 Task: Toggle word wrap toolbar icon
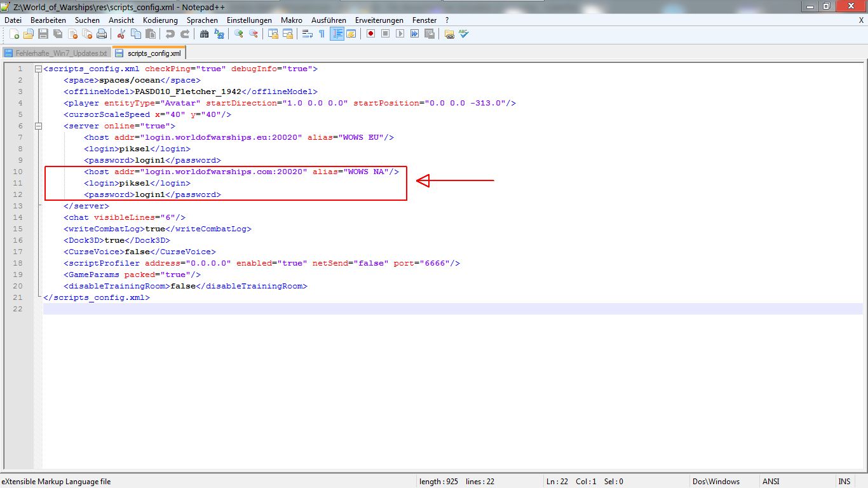[x=308, y=34]
